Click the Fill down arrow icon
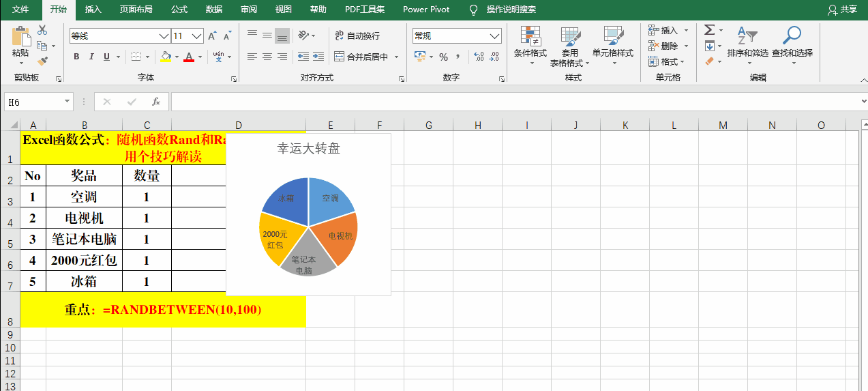The image size is (868, 391). (710, 46)
